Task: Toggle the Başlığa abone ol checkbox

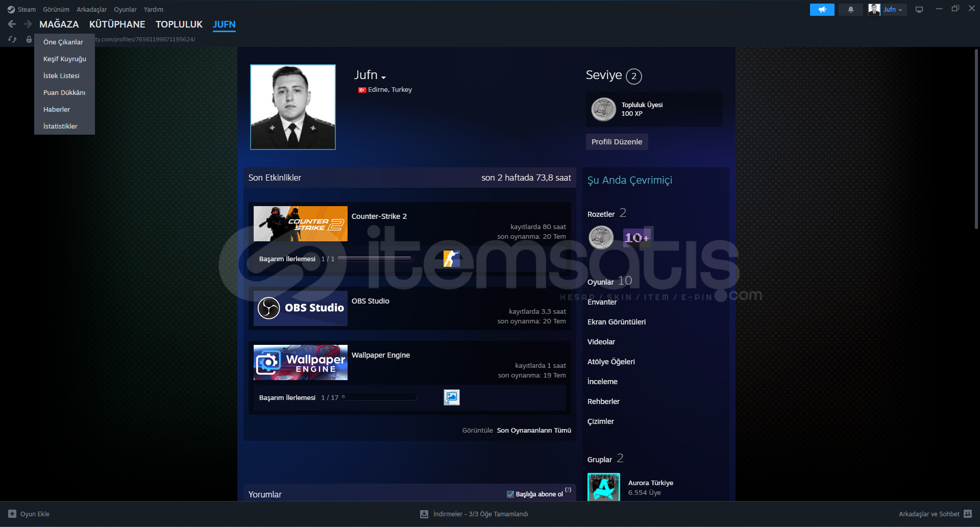Action: click(510, 494)
